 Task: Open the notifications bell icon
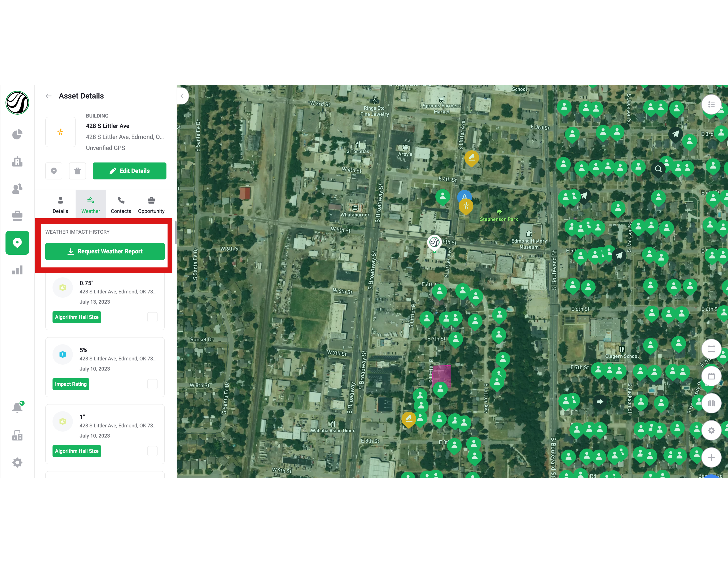pyautogui.click(x=17, y=408)
